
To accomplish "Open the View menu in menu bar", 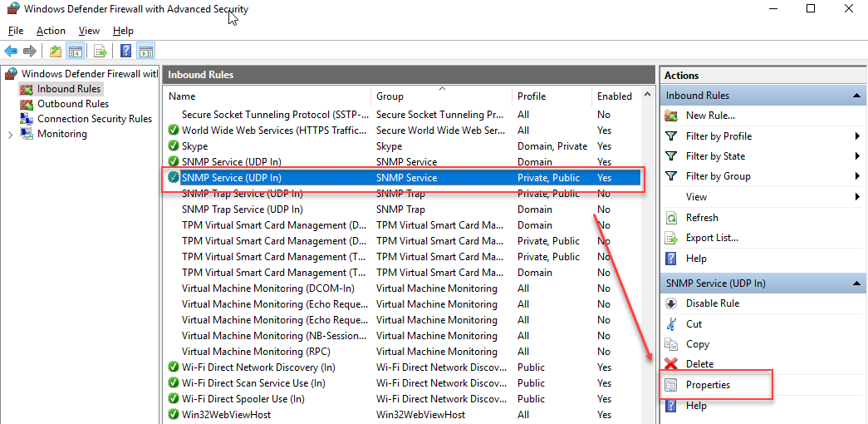I will click(89, 31).
